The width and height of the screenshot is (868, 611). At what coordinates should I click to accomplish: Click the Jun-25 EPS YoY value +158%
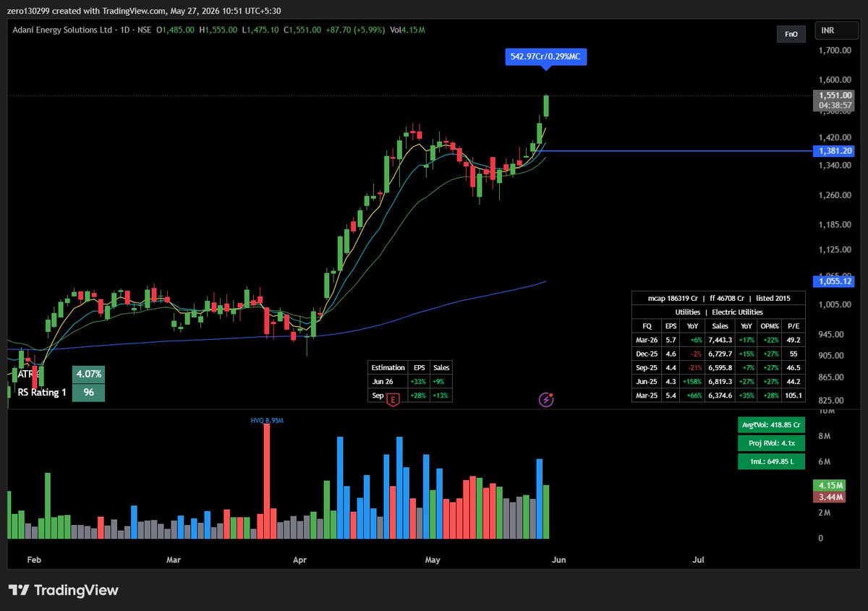point(691,381)
